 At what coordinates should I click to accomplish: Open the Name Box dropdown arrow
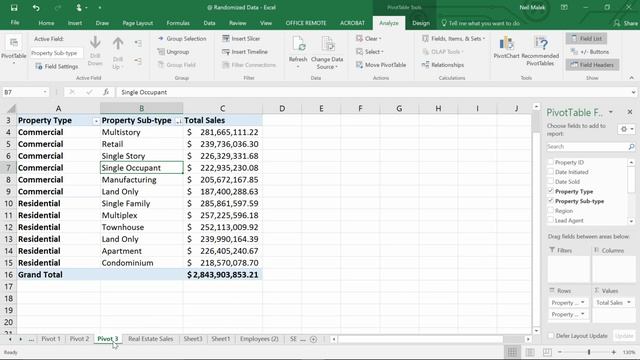pyautogui.click(x=45, y=92)
